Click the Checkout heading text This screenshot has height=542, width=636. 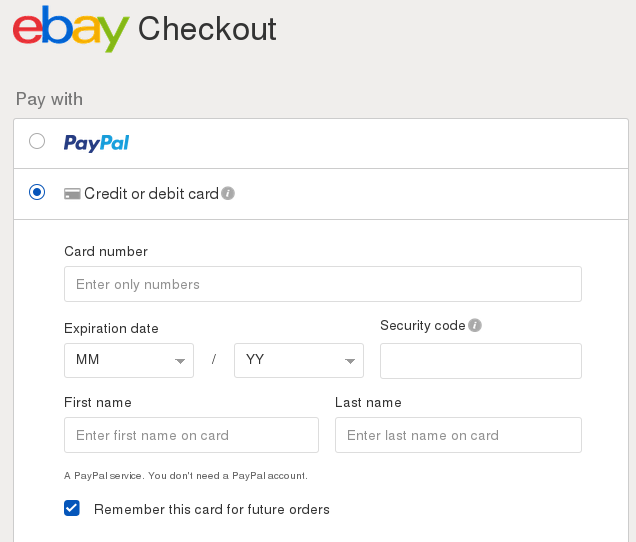tap(207, 29)
